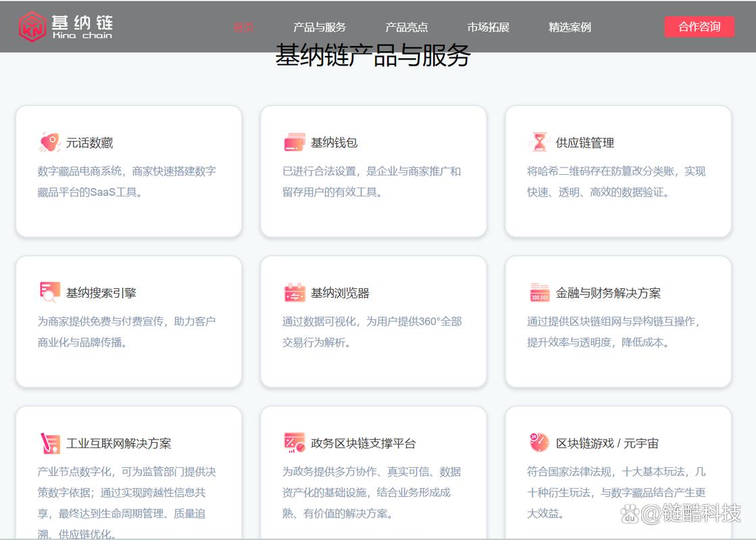Screen dimensions: 756x540
Task: Select 市场拓展 in the navigation
Action: pos(488,27)
